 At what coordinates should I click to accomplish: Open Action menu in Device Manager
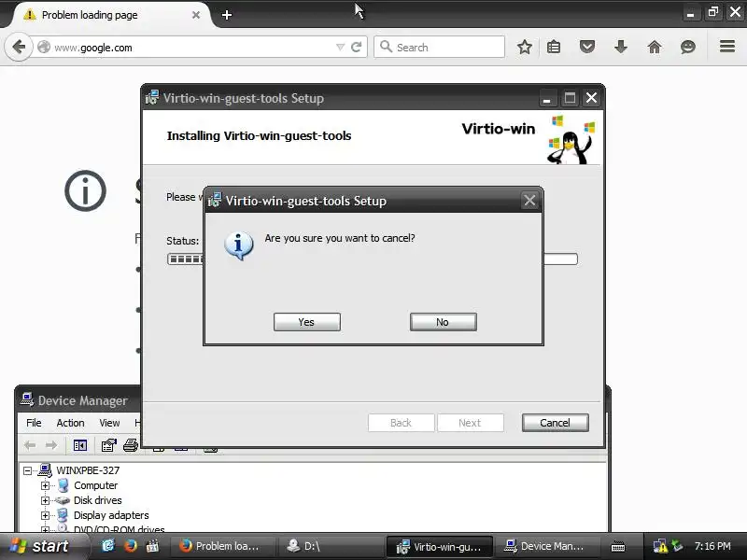coord(71,423)
